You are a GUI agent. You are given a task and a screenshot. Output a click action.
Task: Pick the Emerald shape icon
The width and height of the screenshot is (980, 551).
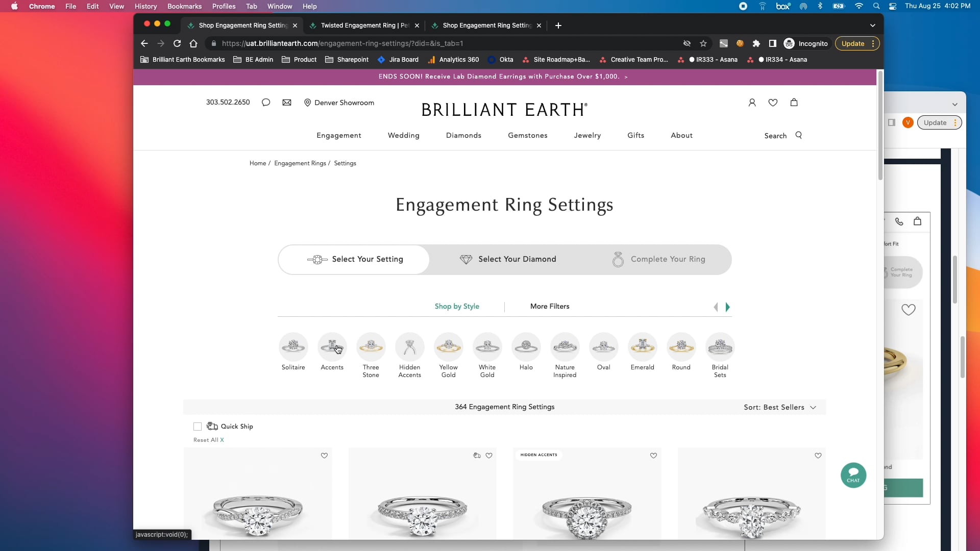(x=643, y=347)
